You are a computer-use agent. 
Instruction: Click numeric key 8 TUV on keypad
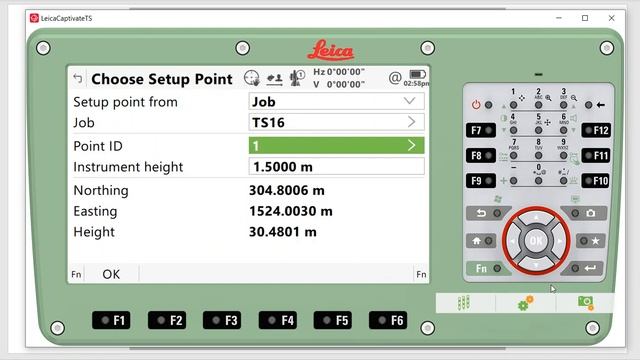coord(538,156)
